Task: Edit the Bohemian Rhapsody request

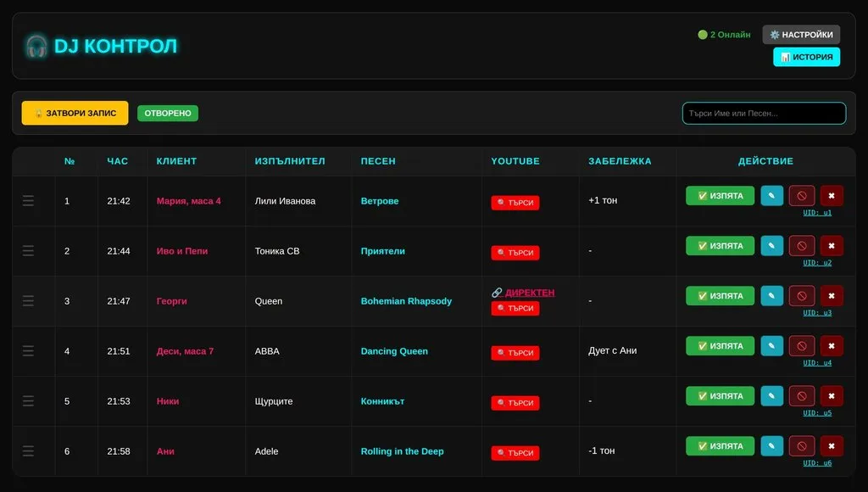Action: [771, 296]
